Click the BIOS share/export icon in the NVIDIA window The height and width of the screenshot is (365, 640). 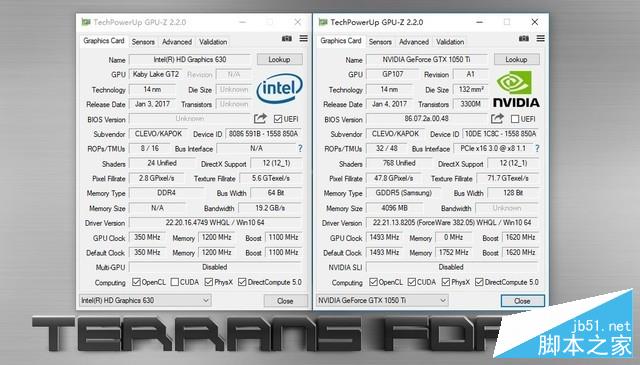tap(497, 119)
